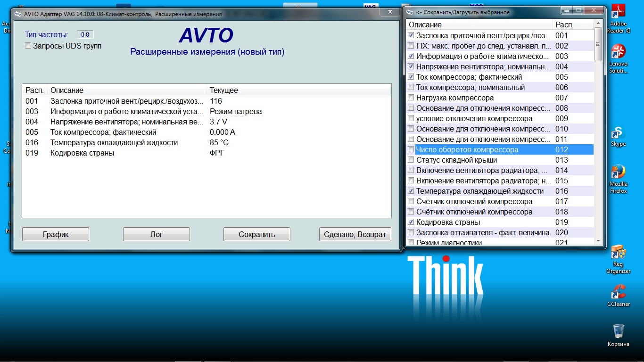
Task: Click scroll-up arrow of measurement list
Action: 598,23
